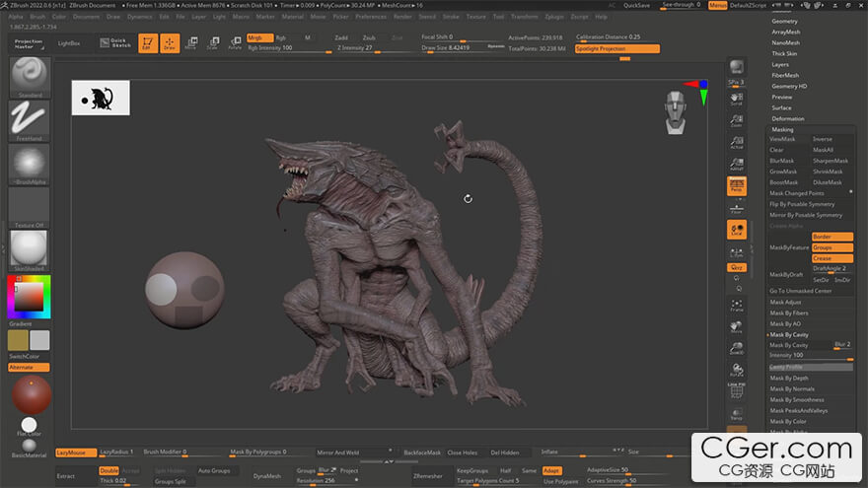Select the Move gizmo tool
Image resolution: width=868 pixels, height=488 pixels.
tap(191, 43)
